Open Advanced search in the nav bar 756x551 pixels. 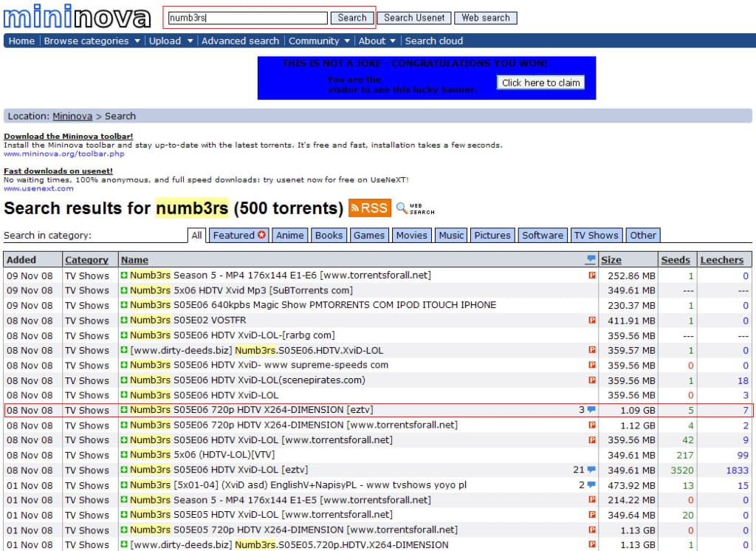[x=240, y=41]
